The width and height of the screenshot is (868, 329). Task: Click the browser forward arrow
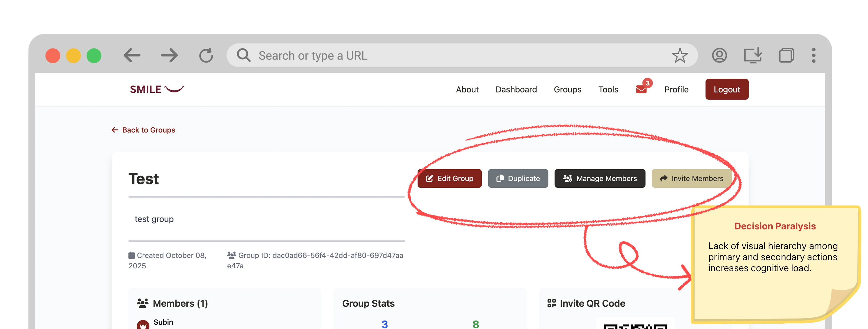tap(169, 55)
